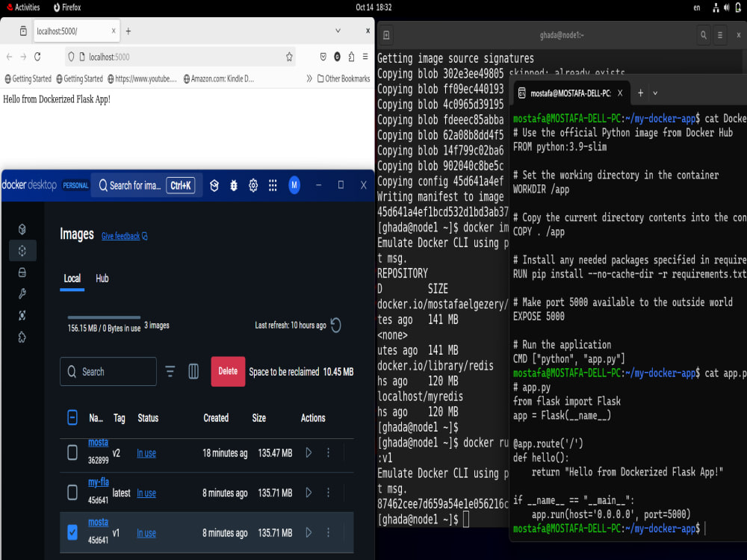Open the clock Oct 14 18:32 in top bar
Image resolution: width=747 pixels, height=560 pixels.
point(373,7)
